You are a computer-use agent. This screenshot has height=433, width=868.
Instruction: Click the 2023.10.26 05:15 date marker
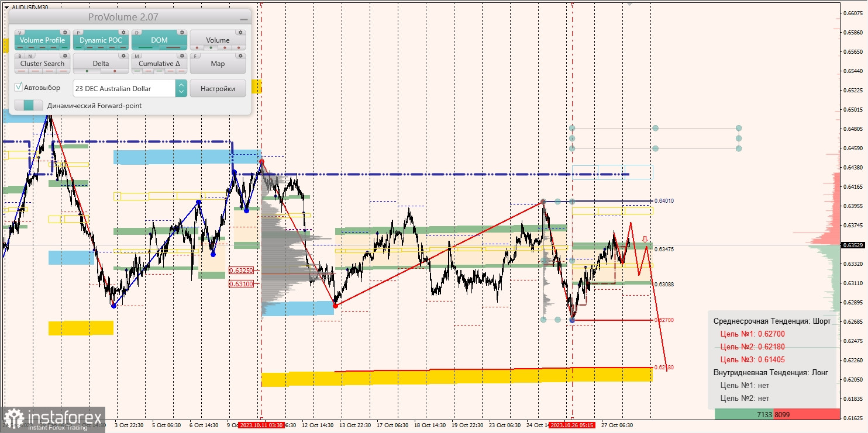click(x=572, y=425)
